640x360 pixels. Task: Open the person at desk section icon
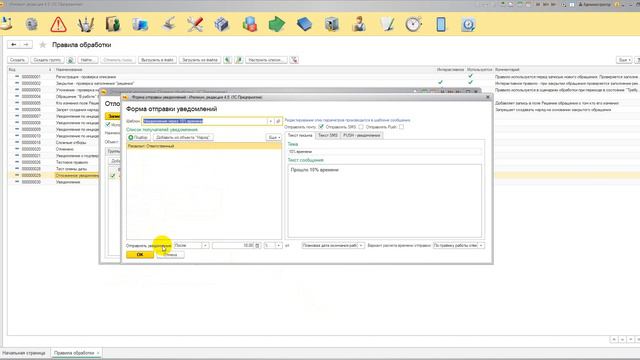pyautogui.click(x=359, y=24)
